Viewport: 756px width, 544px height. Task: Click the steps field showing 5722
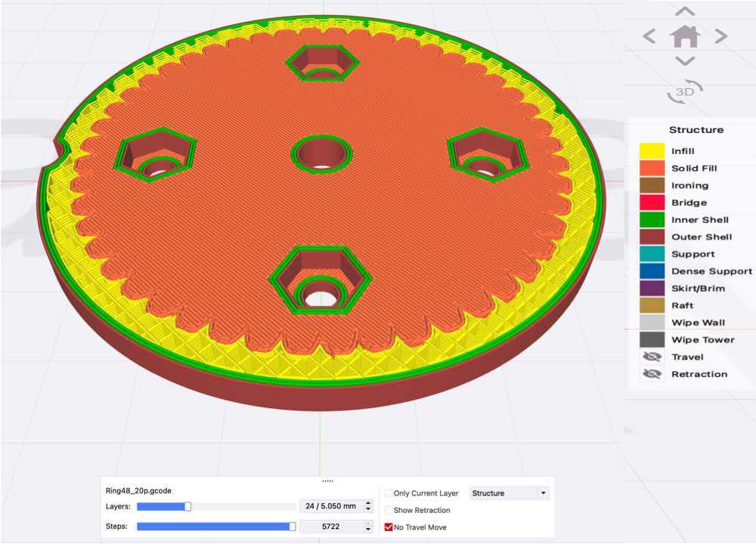point(331,527)
